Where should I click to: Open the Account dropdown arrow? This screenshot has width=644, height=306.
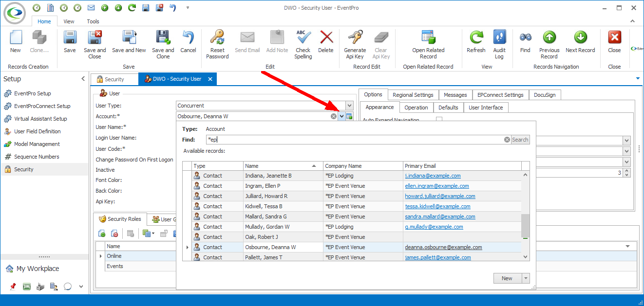[x=341, y=116]
